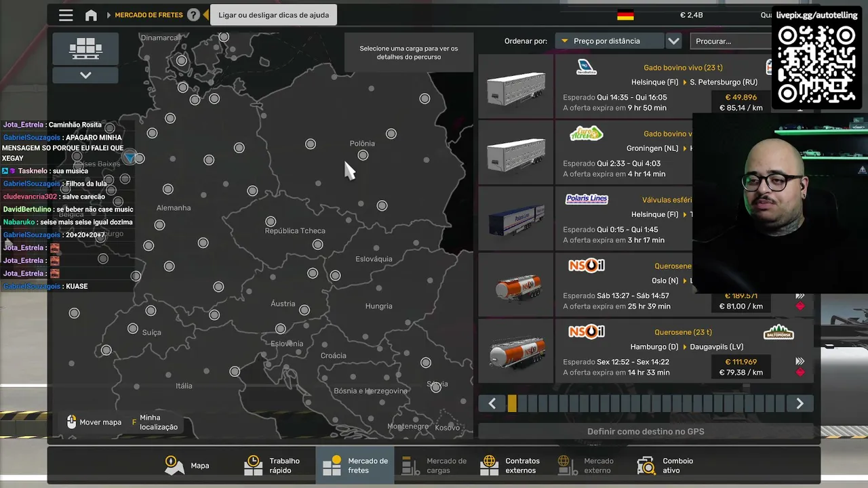868x488 pixels.
Task: Open the 'Trabalho rápido' tab
Action: (272, 466)
